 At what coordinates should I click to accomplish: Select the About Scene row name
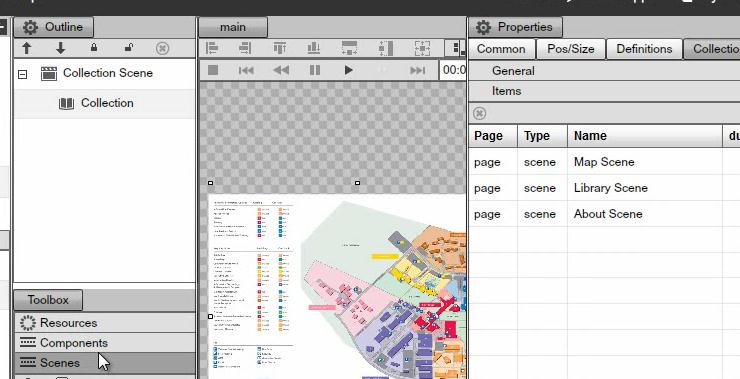[608, 214]
